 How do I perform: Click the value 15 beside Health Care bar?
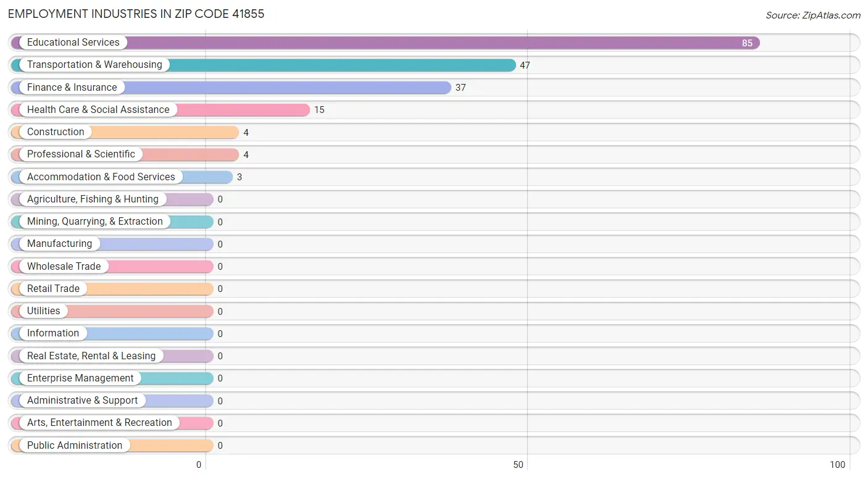point(319,110)
